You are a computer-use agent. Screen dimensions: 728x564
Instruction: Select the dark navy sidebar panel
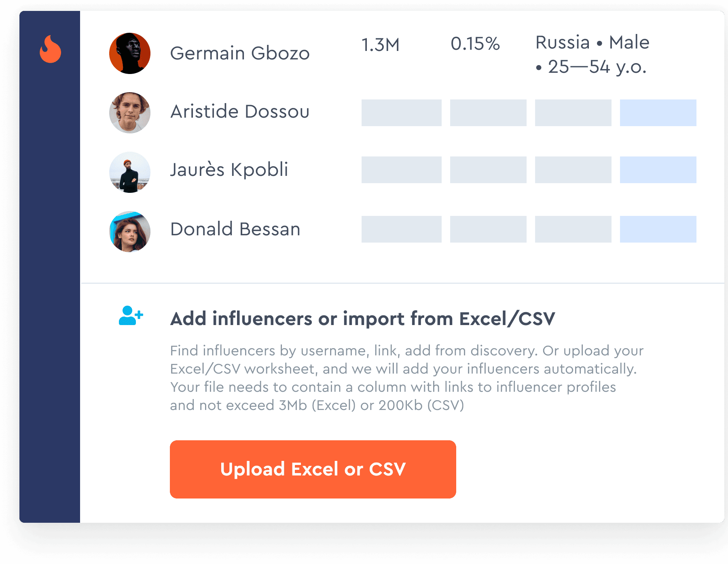click(x=50, y=283)
